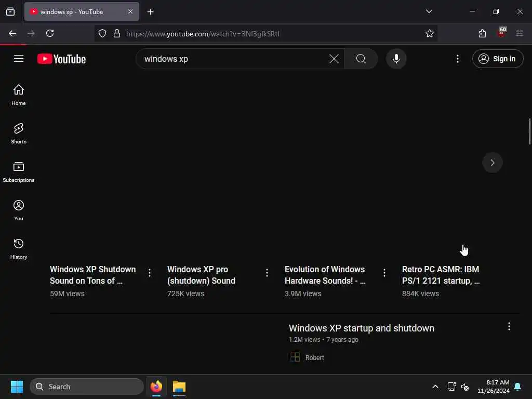Click the taskbar Search box
Screen dimensions: 532x399
[87, 387]
